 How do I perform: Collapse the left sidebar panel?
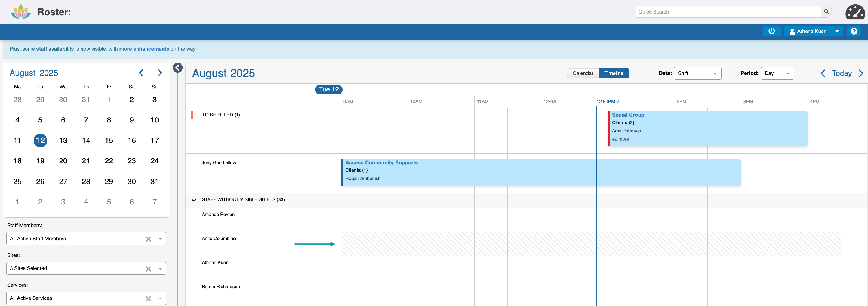click(x=178, y=68)
